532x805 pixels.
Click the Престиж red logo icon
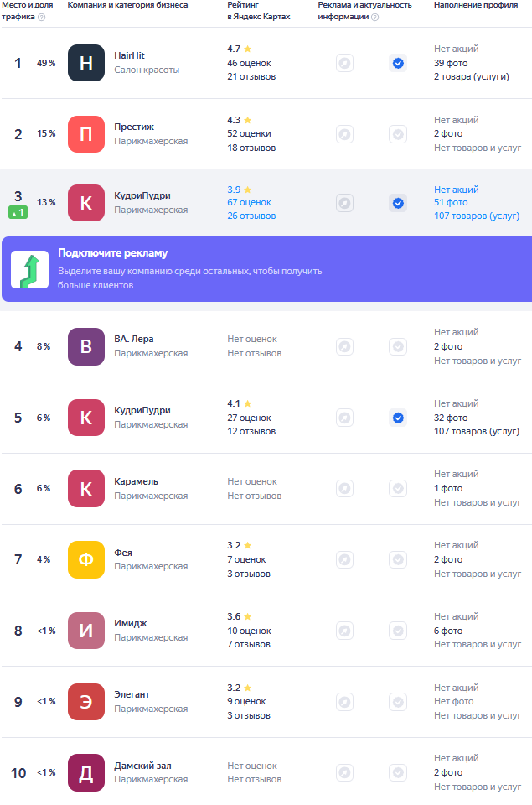tap(86, 134)
